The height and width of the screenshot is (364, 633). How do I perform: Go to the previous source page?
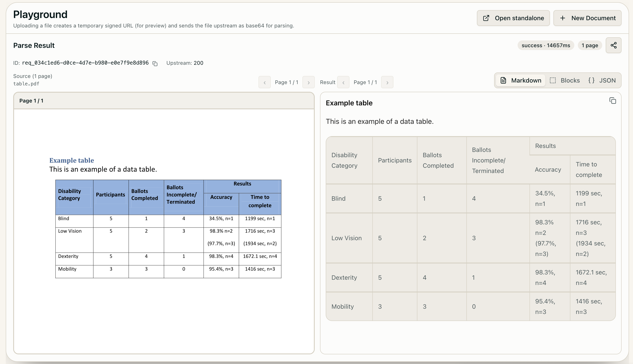tap(265, 82)
